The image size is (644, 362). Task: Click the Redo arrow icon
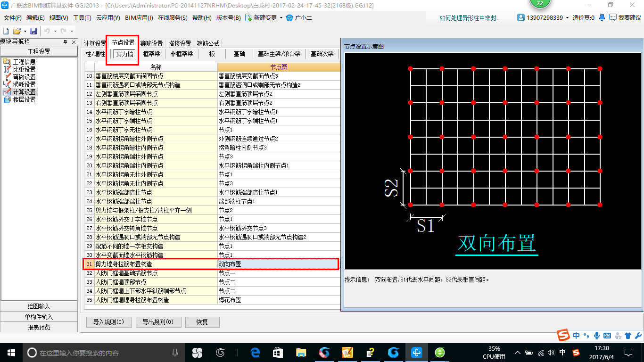(x=63, y=31)
